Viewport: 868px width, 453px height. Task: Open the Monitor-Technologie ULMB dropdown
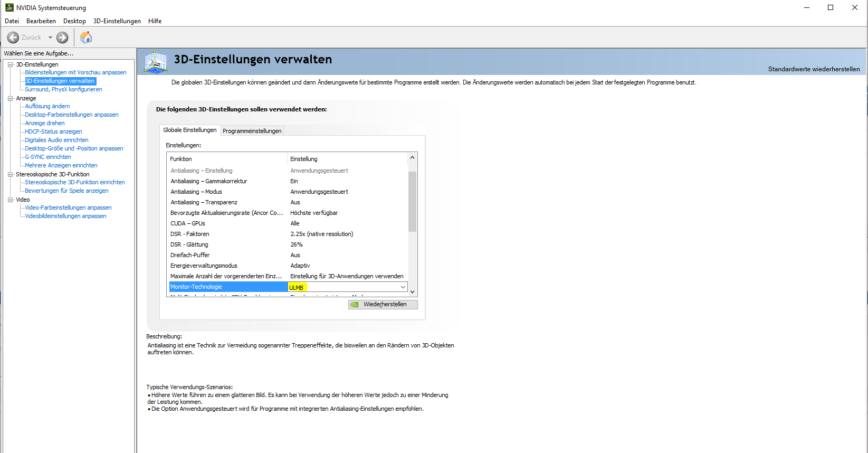[403, 287]
